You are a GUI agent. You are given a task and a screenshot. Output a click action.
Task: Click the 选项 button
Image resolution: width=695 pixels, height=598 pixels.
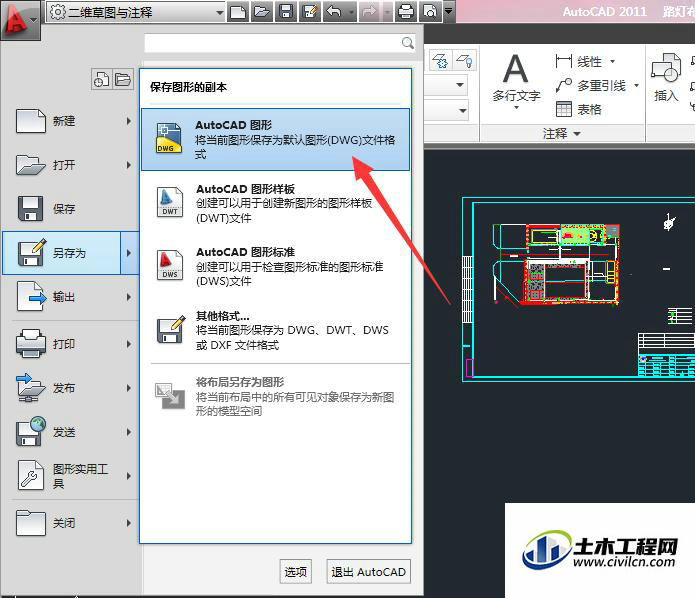296,572
